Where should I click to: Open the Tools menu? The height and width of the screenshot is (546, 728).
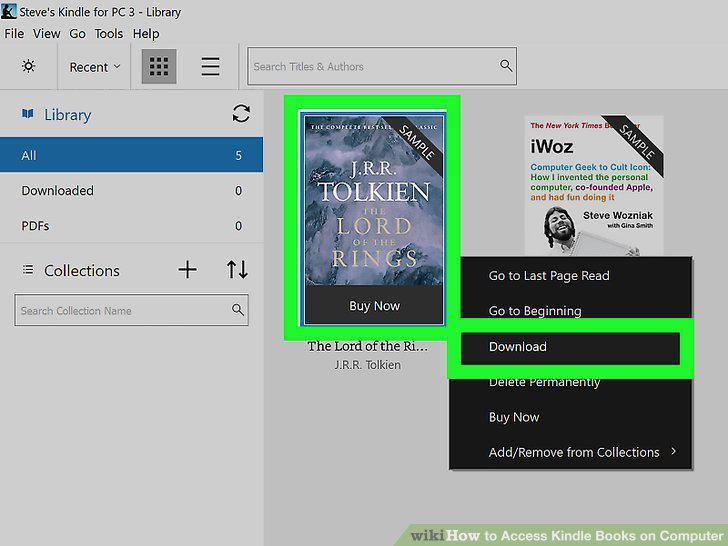point(109,34)
